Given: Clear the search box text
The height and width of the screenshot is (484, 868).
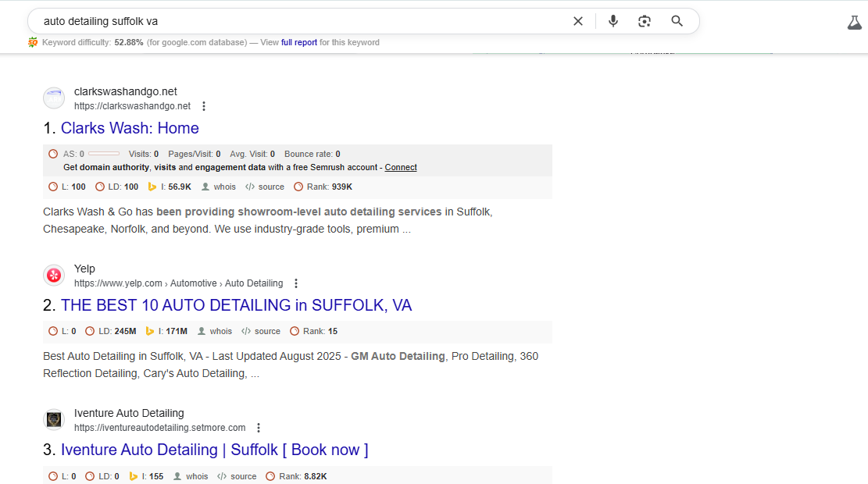Looking at the screenshot, I should click(578, 21).
